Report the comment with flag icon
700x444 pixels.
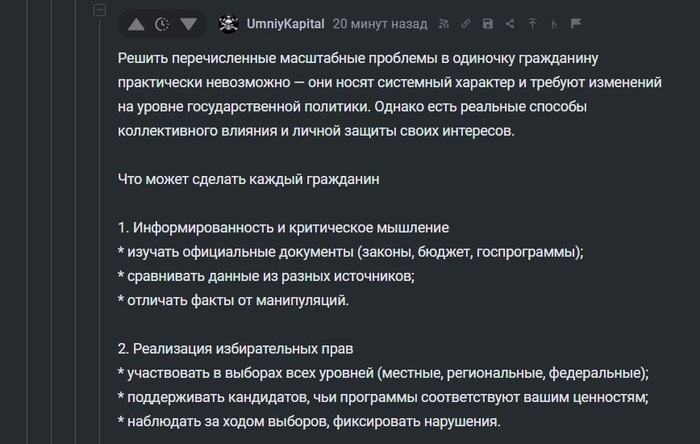[x=575, y=23]
